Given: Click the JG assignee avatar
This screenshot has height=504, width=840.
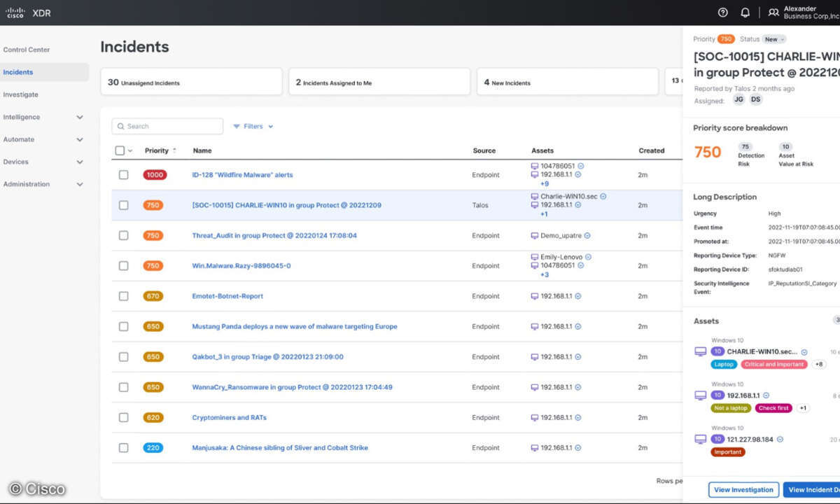Looking at the screenshot, I should pyautogui.click(x=739, y=99).
